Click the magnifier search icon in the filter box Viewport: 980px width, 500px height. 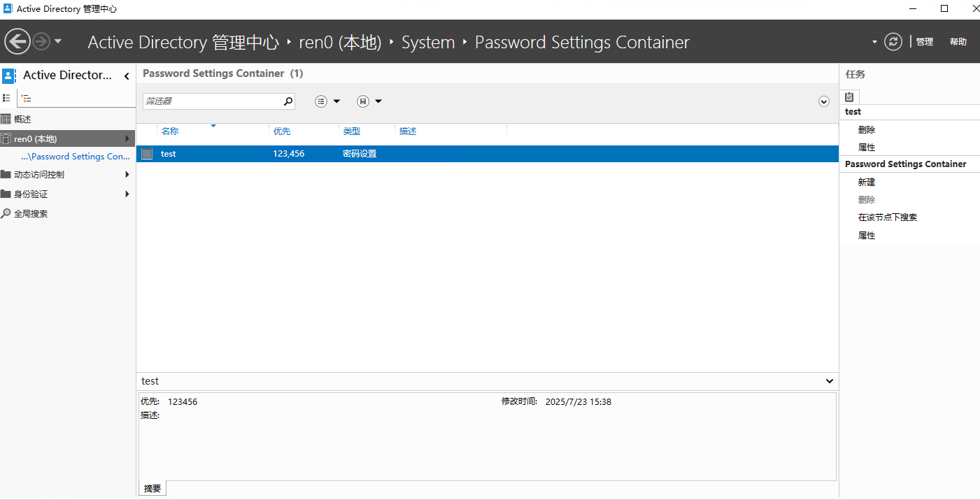click(288, 101)
